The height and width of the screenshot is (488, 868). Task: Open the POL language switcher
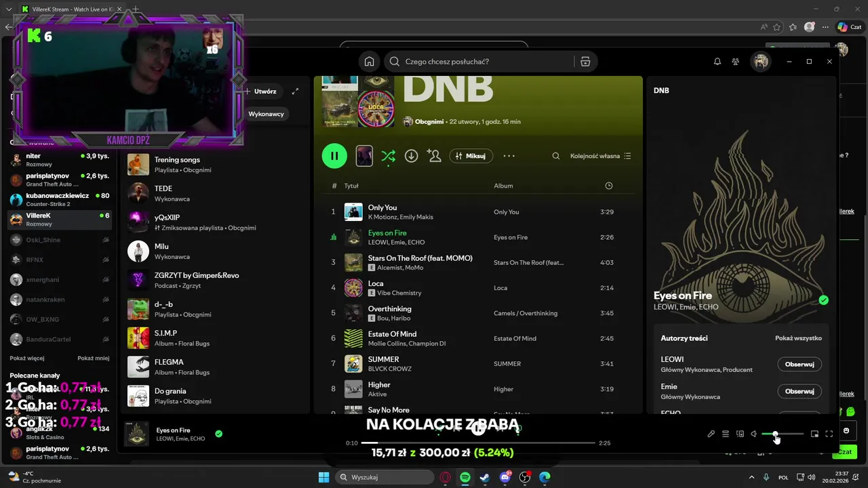click(x=783, y=477)
